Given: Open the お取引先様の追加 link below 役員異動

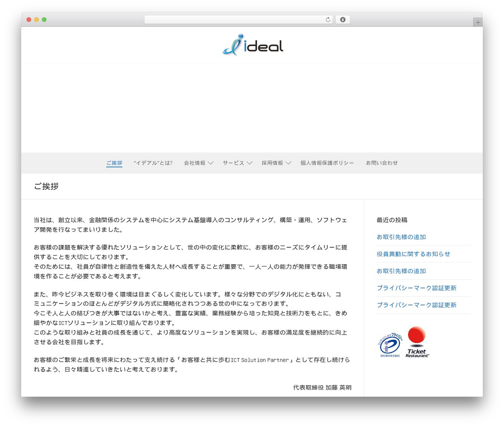Looking at the screenshot, I should tap(401, 271).
